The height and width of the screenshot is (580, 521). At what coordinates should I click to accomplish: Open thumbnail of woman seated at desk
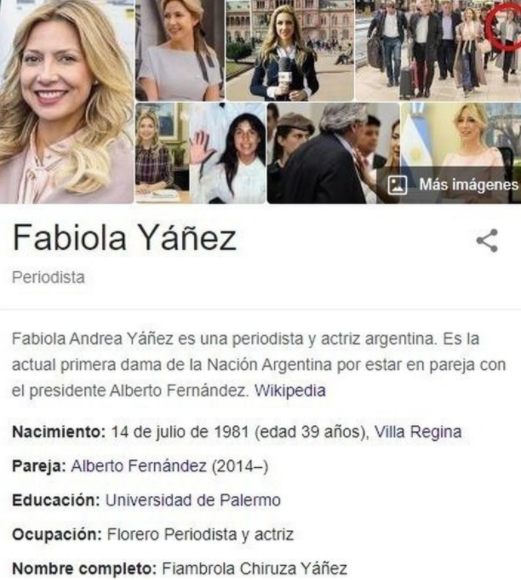coord(162,153)
